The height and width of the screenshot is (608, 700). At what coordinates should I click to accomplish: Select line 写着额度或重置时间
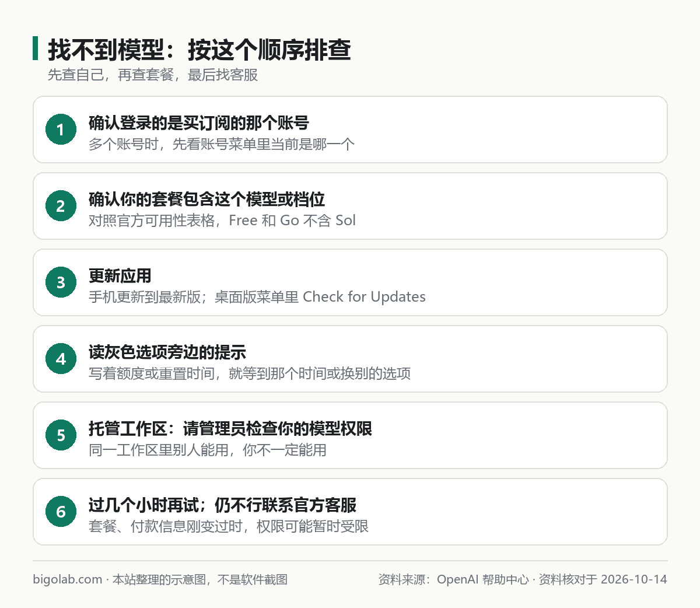(250, 373)
